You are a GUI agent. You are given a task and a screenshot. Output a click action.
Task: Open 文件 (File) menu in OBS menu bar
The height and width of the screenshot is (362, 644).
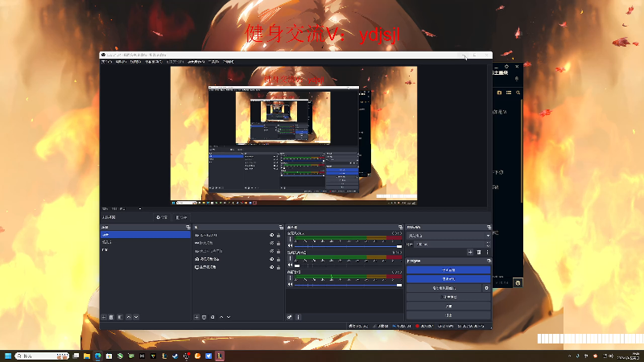pyautogui.click(x=107, y=62)
